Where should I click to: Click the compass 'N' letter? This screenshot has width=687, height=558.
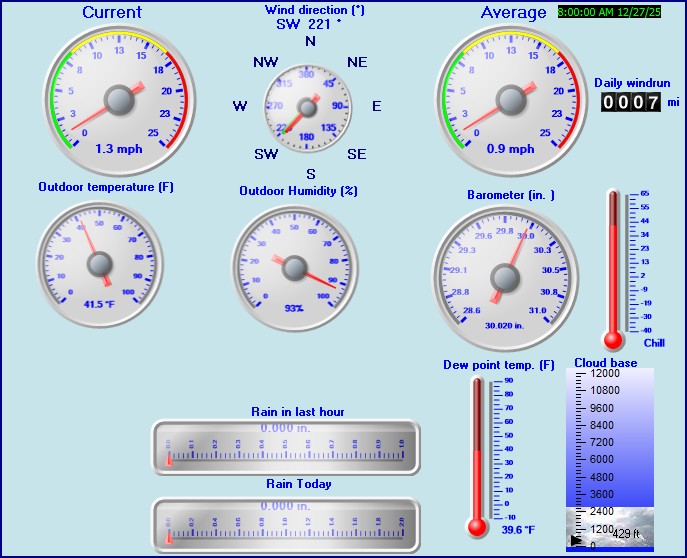[310, 41]
